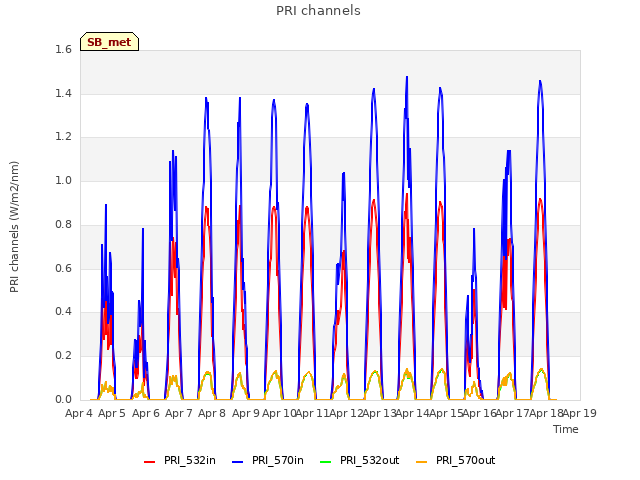Click the Apr 7 x-axis label
Image resolution: width=640 pixels, height=480 pixels.
[x=179, y=413]
